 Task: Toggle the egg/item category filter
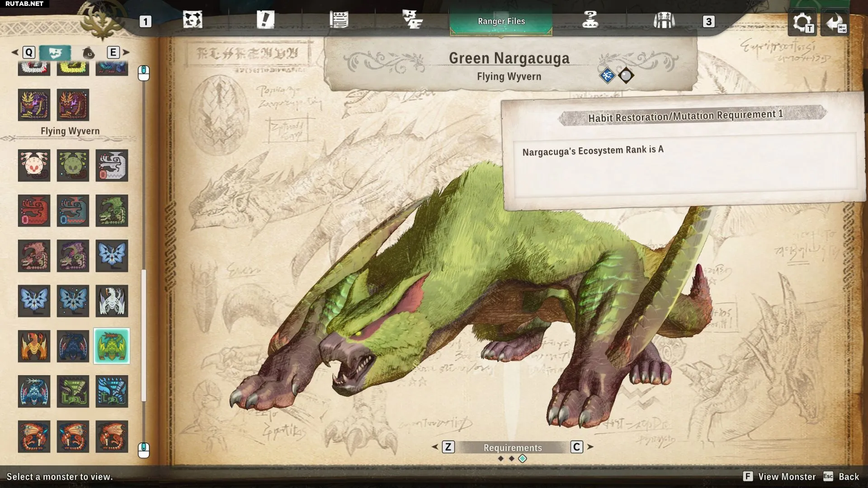pos(89,53)
